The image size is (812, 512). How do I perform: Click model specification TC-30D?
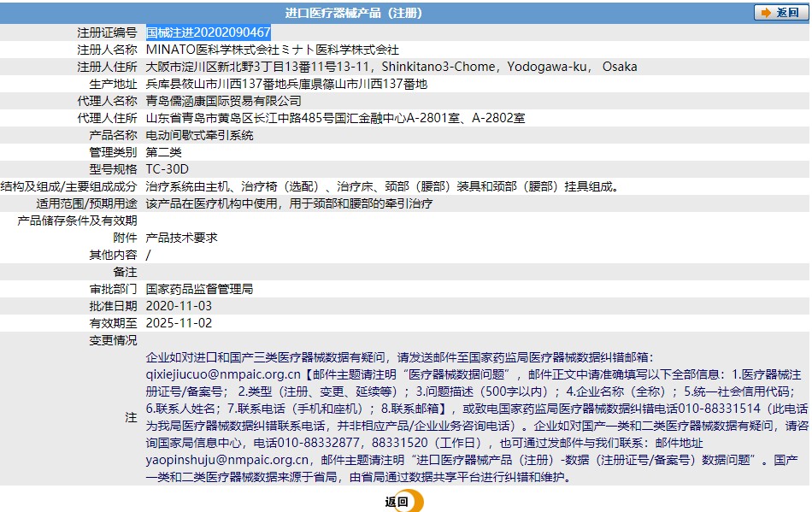(168, 169)
